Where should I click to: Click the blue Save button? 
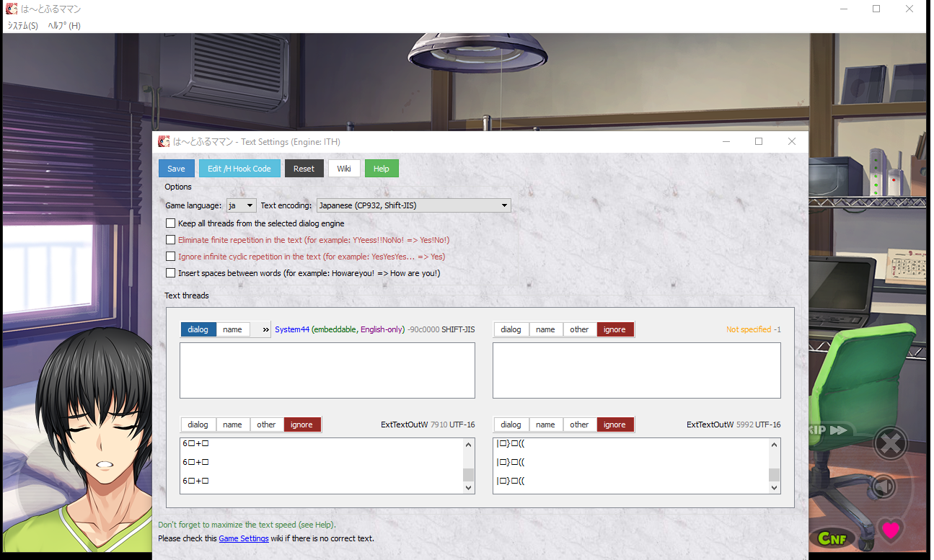tap(177, 169)
